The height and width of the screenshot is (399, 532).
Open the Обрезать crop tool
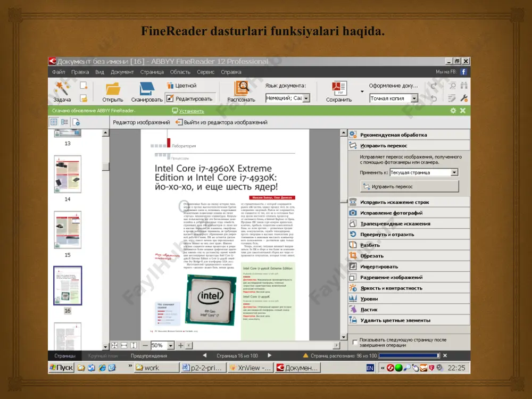tap(409, 256)
